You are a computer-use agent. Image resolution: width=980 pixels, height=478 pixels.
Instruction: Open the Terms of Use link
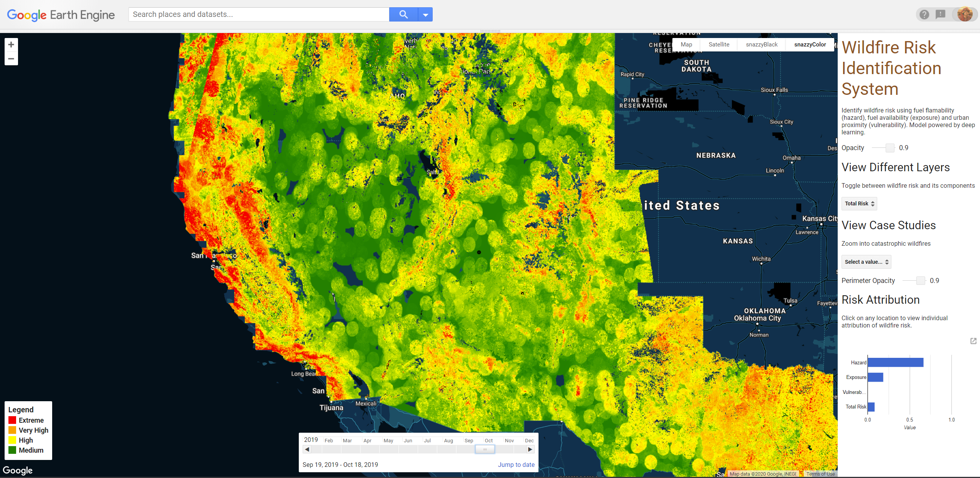pyautogui.click(x=820, y=474)
